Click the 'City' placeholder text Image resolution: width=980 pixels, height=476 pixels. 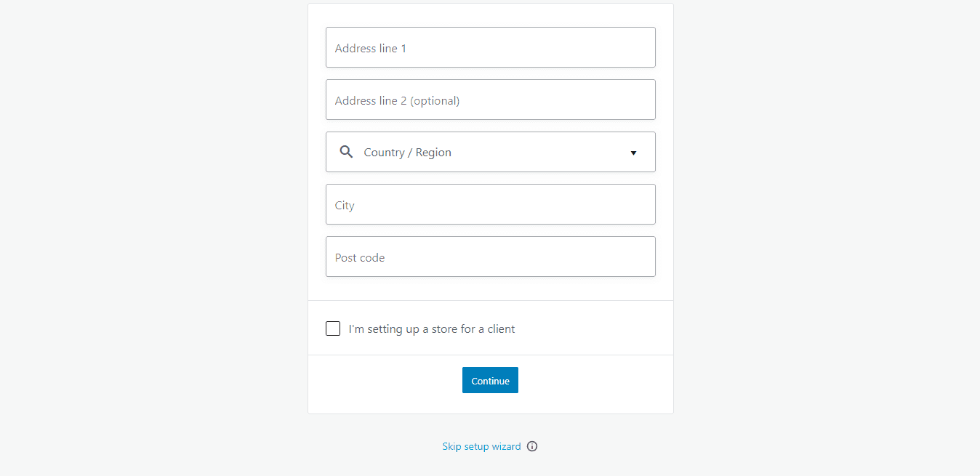[345, 206]
